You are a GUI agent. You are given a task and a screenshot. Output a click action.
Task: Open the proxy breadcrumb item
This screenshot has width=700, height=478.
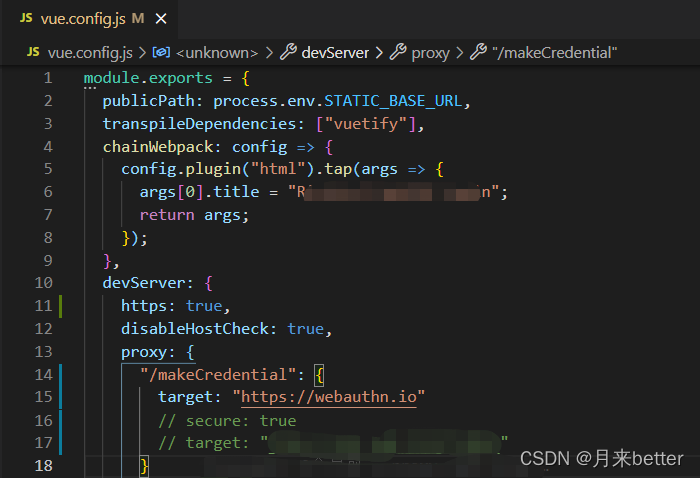[x=430, y=53]
